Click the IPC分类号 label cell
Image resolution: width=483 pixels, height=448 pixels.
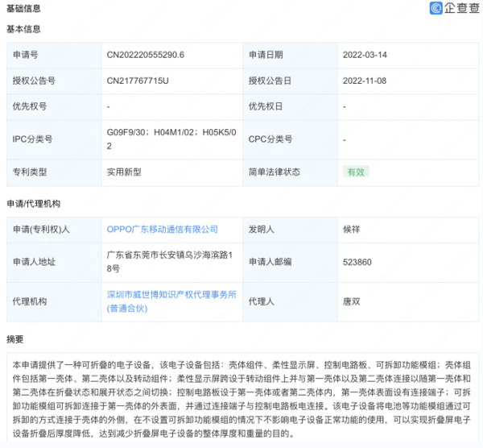(54, 139)
